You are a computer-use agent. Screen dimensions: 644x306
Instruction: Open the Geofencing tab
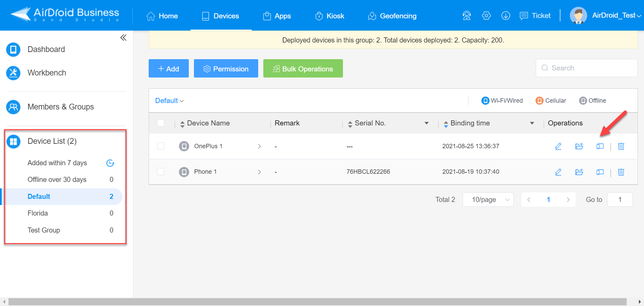[x=392, y=16]
